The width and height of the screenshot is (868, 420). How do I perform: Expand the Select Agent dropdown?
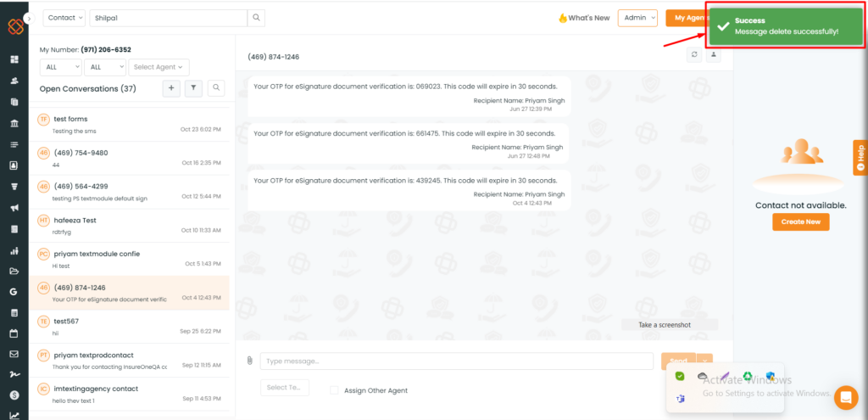[x=159, y=67]
